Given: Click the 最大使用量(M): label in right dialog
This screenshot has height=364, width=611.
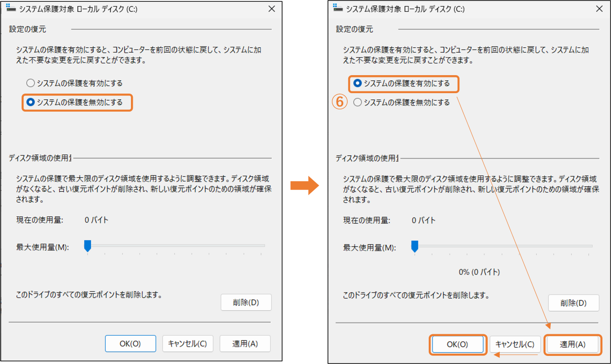Looking at the screenshot, I should (x=369, y=247).
